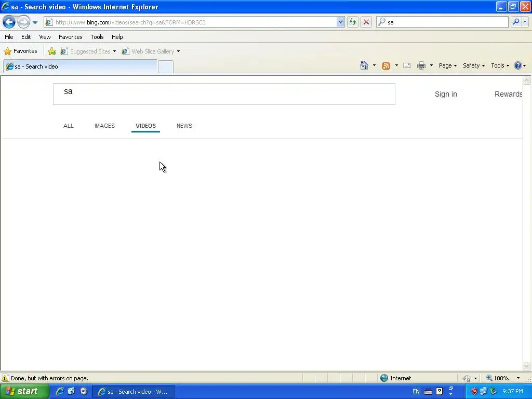Expand the address bar history dropdown

pos(340,22)
